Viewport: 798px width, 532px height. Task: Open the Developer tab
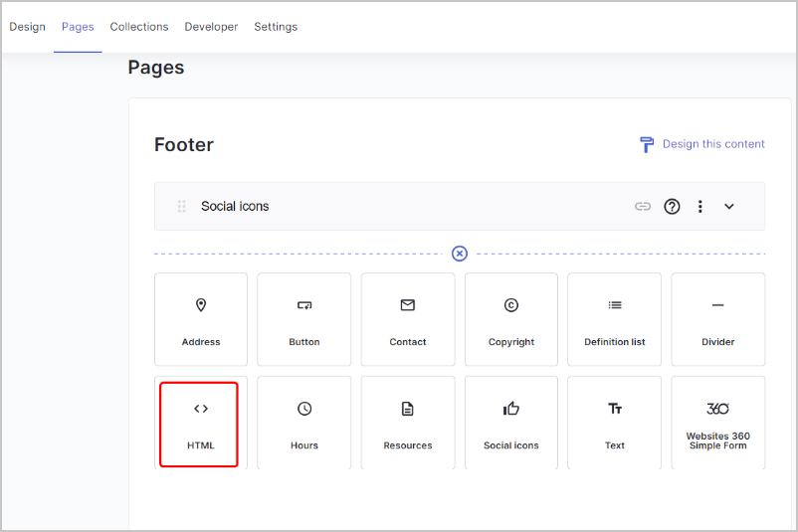pos(211,27)
